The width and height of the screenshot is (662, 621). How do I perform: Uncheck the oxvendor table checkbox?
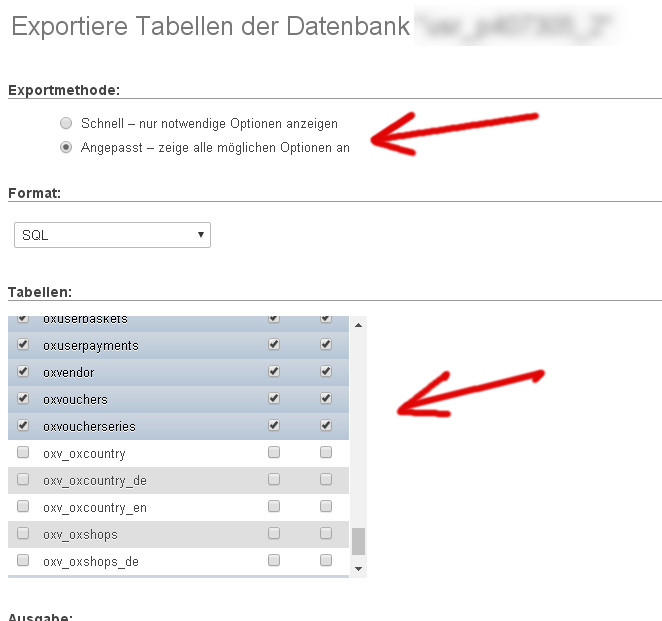(23, 371)
